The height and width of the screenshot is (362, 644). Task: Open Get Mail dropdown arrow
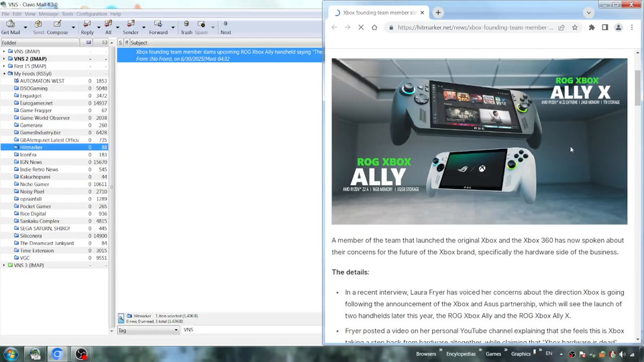pyautogui.click(x=25, y=27)
